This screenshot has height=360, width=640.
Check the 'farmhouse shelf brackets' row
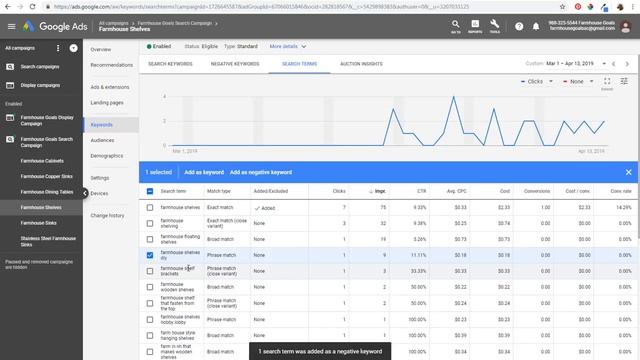[x=150, y=271]
